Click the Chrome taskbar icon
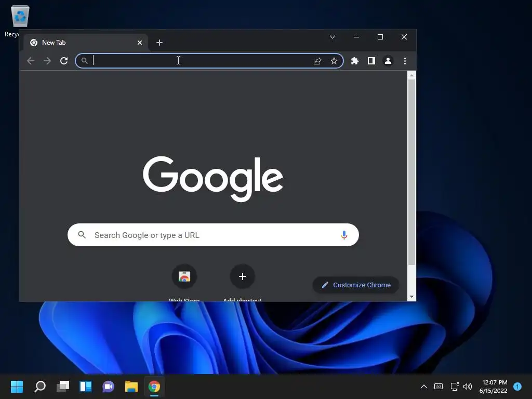This screenshot has height=399, width=532. tap(154, 387)
